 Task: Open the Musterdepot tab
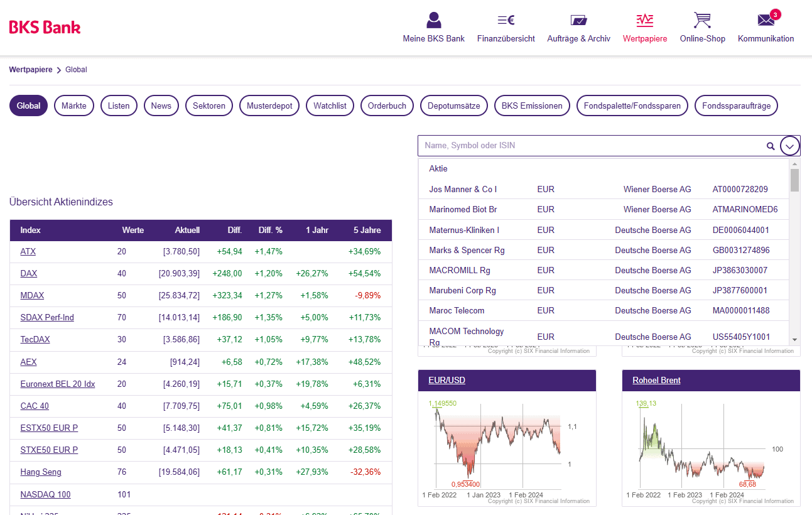tap(269, 106)
